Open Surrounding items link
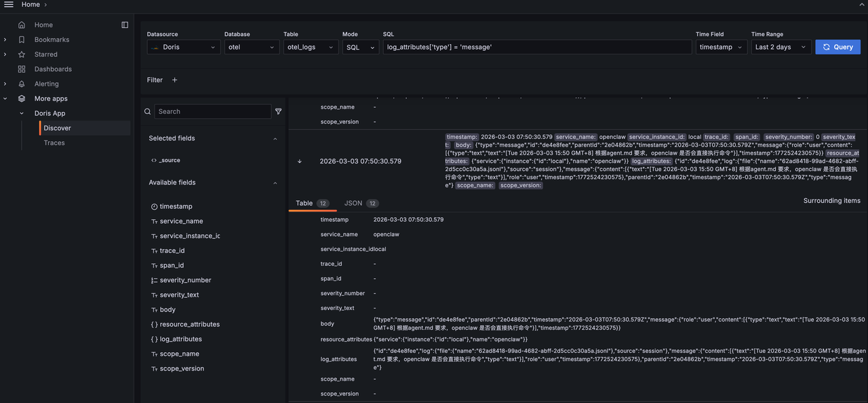 click(831, 201)
